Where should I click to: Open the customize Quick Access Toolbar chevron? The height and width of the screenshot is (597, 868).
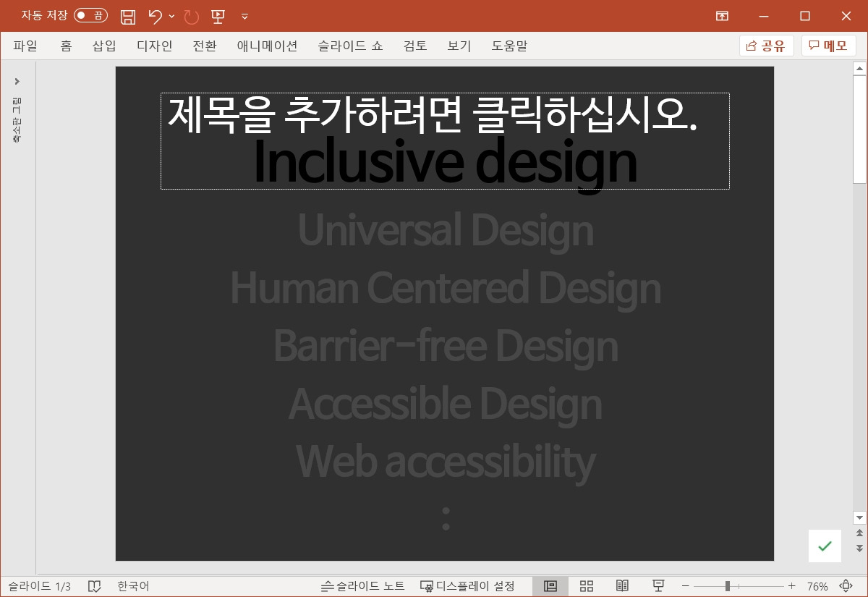pyautogui.click(x=244, y=16)
